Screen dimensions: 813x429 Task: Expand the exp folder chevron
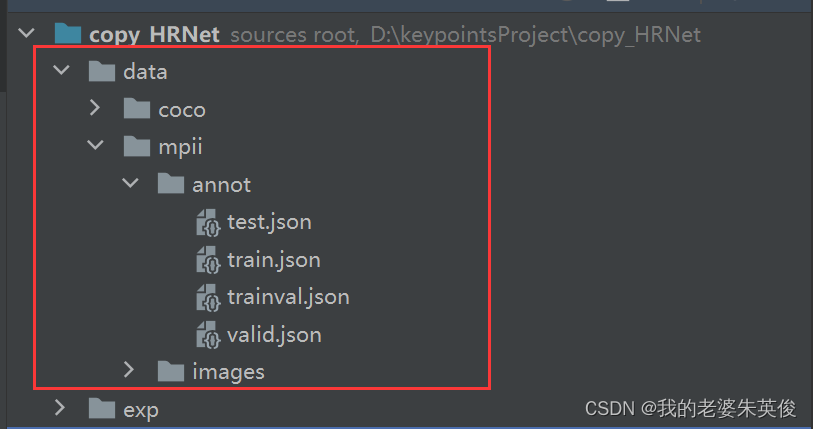pyautogui.click(x=60, y=408)
